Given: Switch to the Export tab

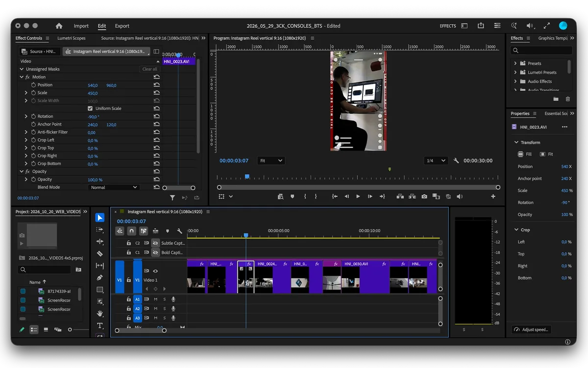Looking at the screenshot, I should [122, 26].
